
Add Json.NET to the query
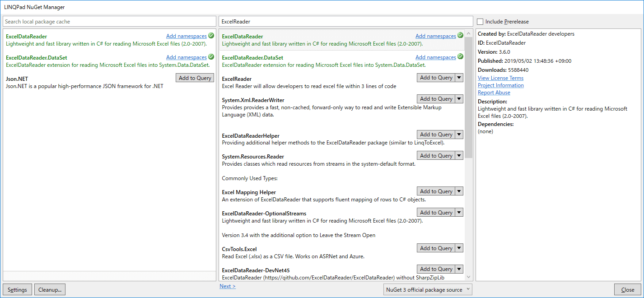(x=195, y=78)
